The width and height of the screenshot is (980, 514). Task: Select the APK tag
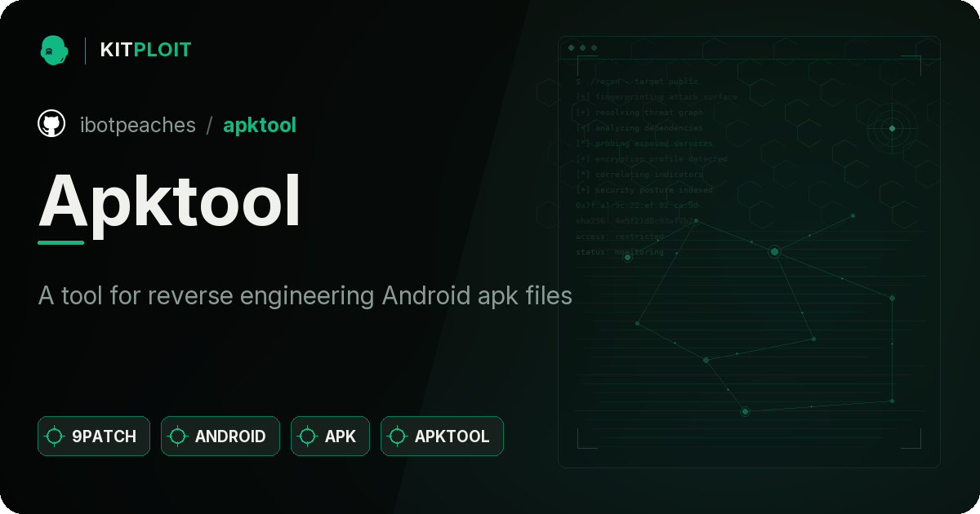pos(330,436)
